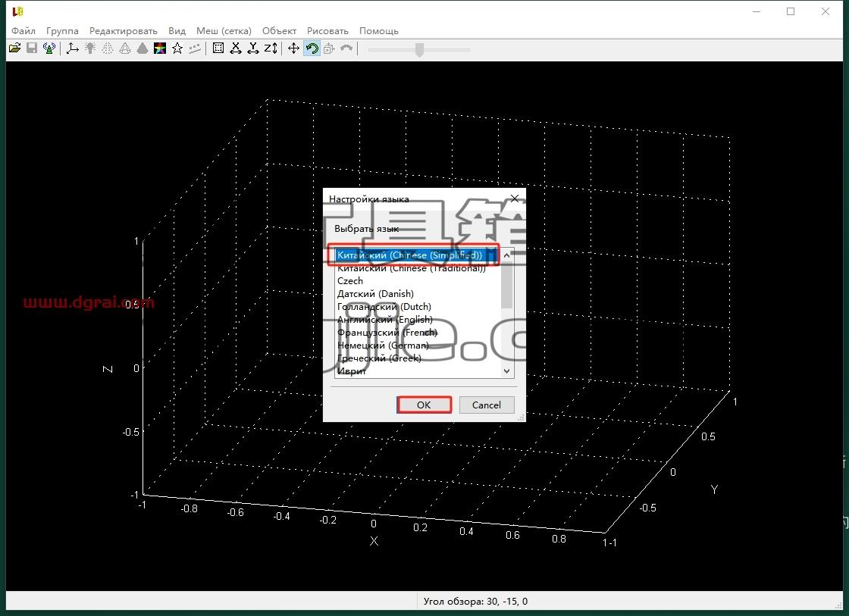The height and width of the screenshot is (616, 849).
Task: Select the four-arrow move tool
Action: pos(293,48)
